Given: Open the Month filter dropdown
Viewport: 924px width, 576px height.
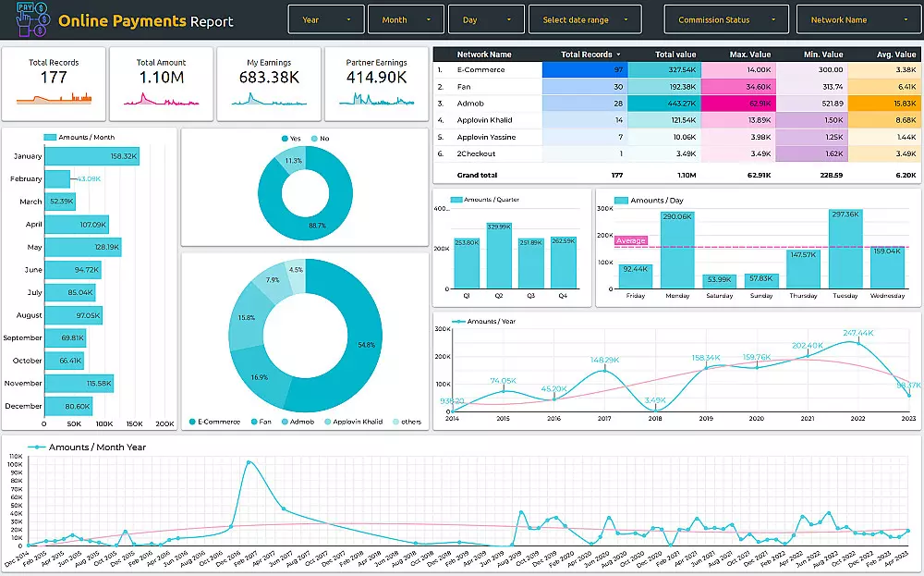Looking at the screenshot, I should [x=406, y=18].
